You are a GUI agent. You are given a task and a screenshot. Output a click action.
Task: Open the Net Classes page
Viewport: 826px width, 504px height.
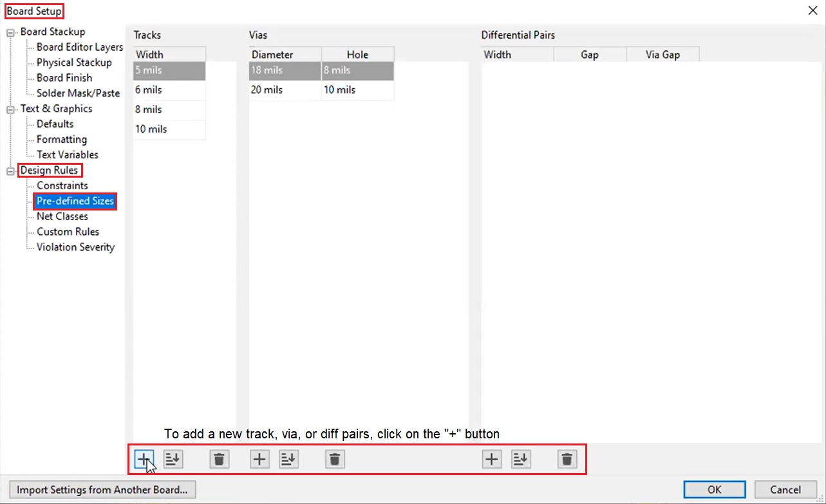[62, 216]
